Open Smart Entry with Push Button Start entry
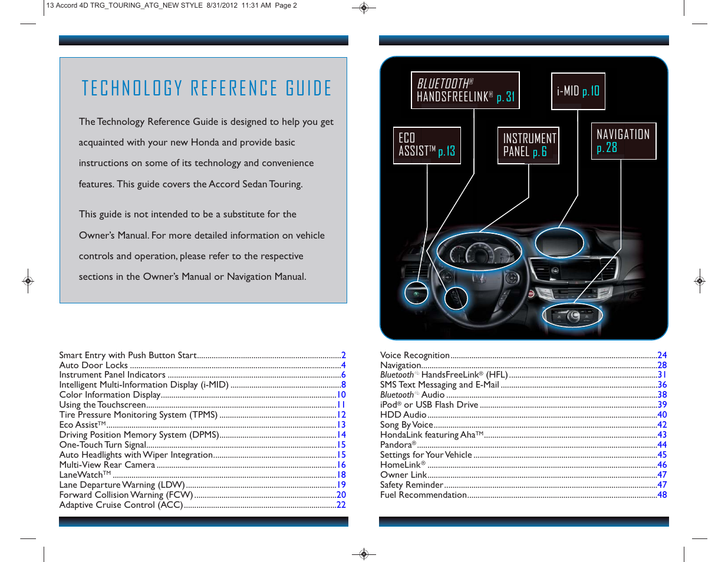The width and height of the screenshot is (728, 562). pos(202,355)
